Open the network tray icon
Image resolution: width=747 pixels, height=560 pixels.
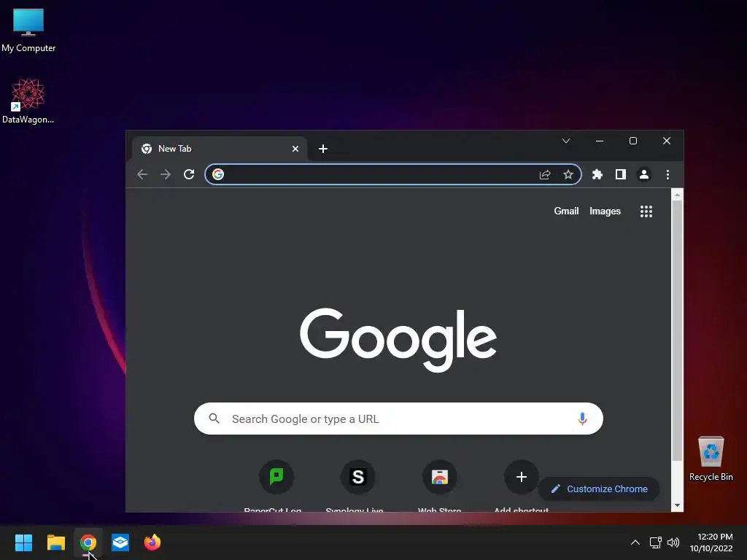[x=656, y=542]
